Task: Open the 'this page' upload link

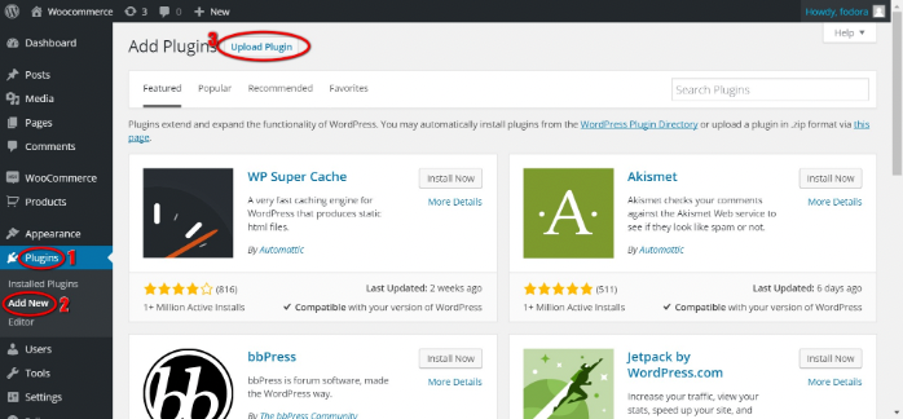Action: point(861,124)
